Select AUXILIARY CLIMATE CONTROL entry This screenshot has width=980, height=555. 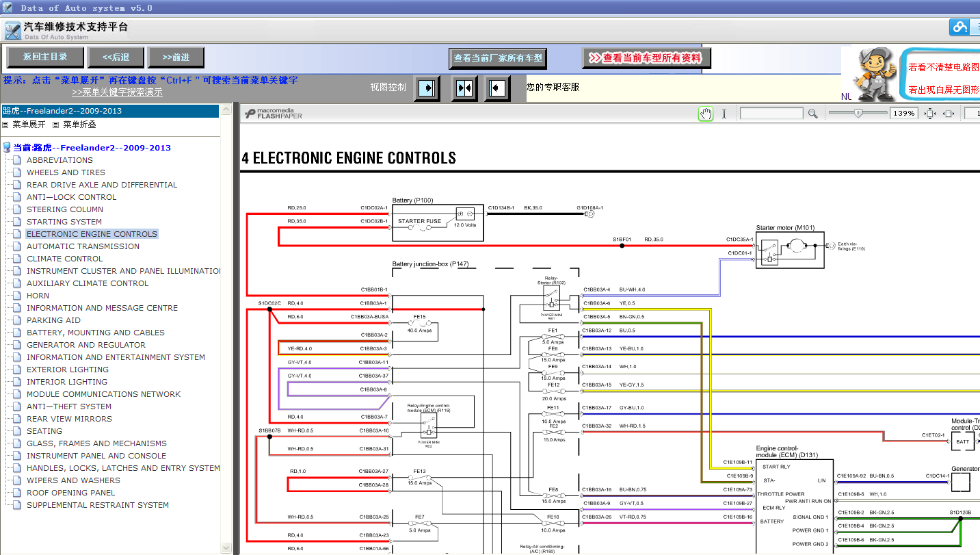click(x=88, y=283)
